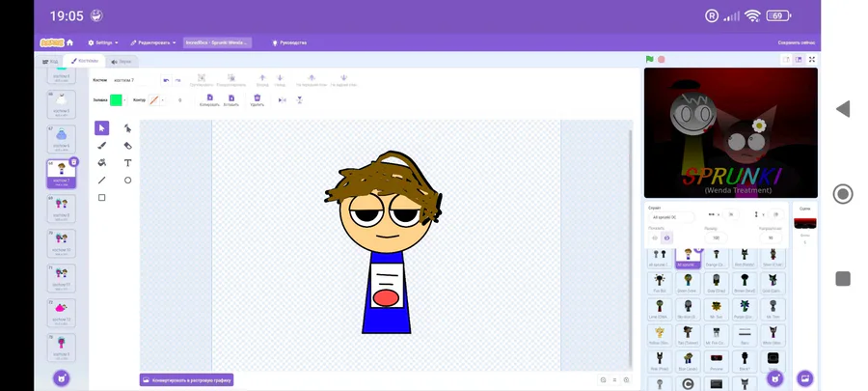
Task: Click the Group icon
Action: [x=202, y=80]
